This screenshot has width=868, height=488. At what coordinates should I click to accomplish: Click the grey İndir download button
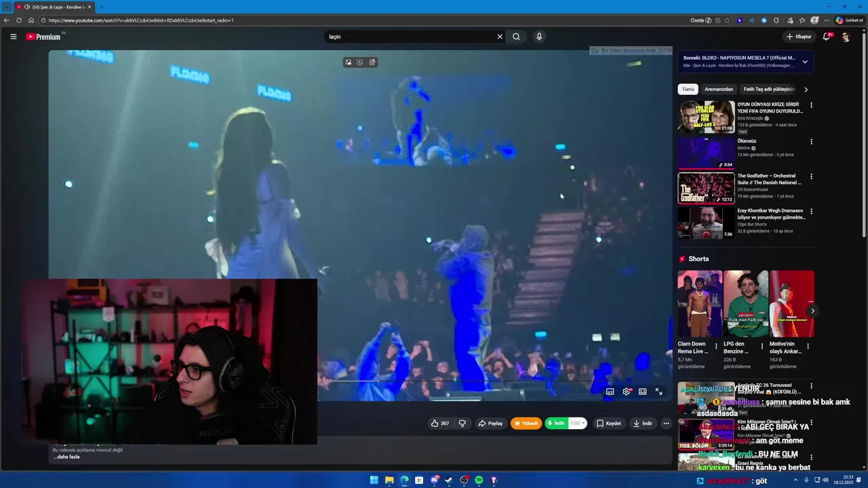click(642, 424)
